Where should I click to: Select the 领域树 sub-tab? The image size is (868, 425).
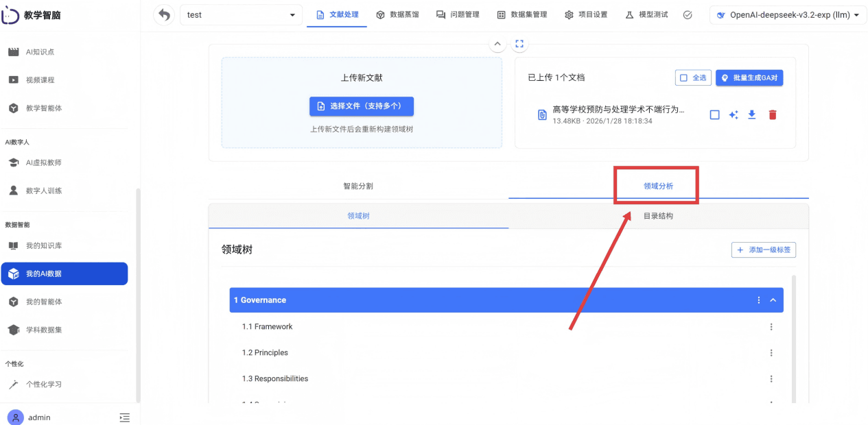pos(358,216)
